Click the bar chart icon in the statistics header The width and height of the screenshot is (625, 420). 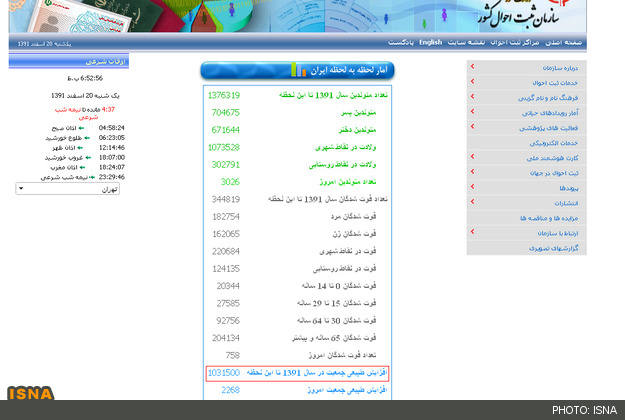[299, 69]
